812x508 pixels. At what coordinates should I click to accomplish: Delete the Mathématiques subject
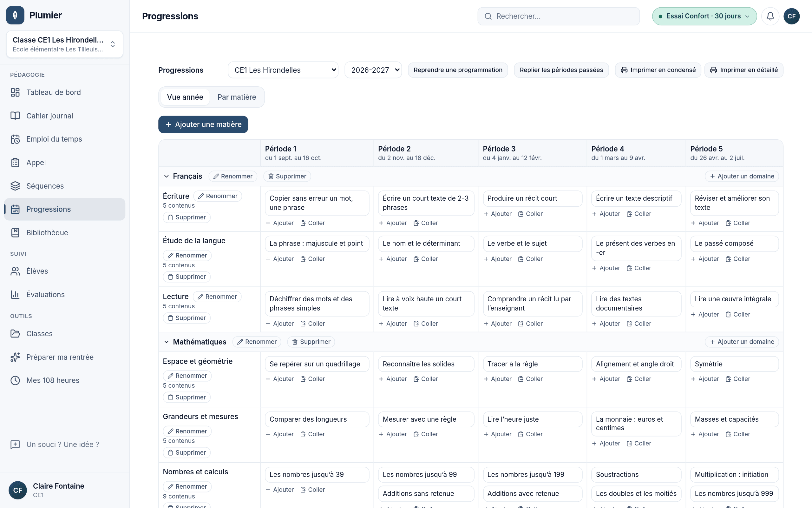click(x=311, y=342)
